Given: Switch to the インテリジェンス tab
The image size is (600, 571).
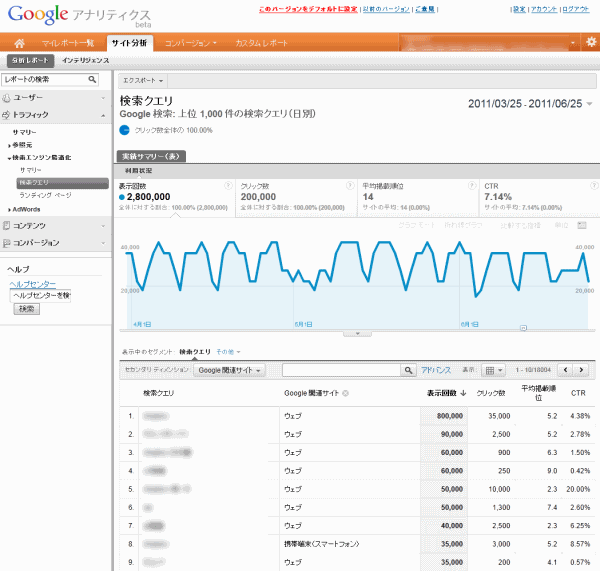Looking at the screenshot, I should pos(85,61).
